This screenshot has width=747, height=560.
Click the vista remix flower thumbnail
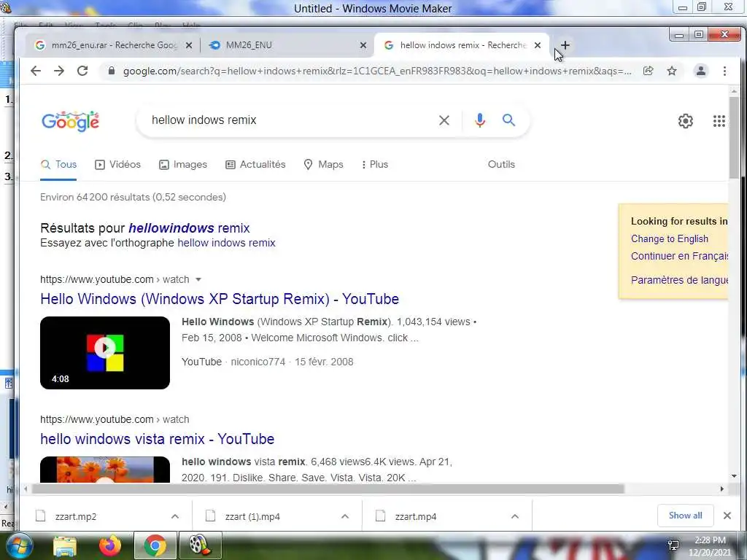(x=105, y=470)
